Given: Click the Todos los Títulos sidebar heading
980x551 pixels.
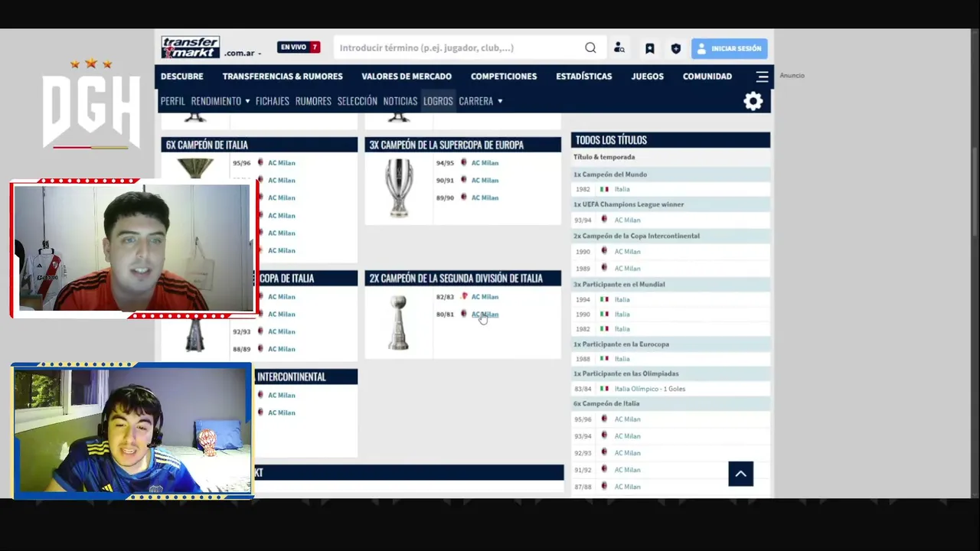Looking at the screenshot, I should pos(670,140).
